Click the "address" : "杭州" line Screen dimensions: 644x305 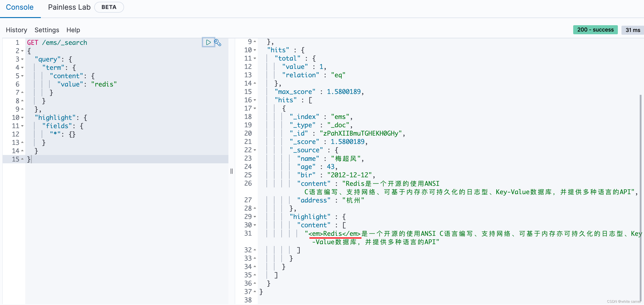pyautogui.click(x=331, y=200)
